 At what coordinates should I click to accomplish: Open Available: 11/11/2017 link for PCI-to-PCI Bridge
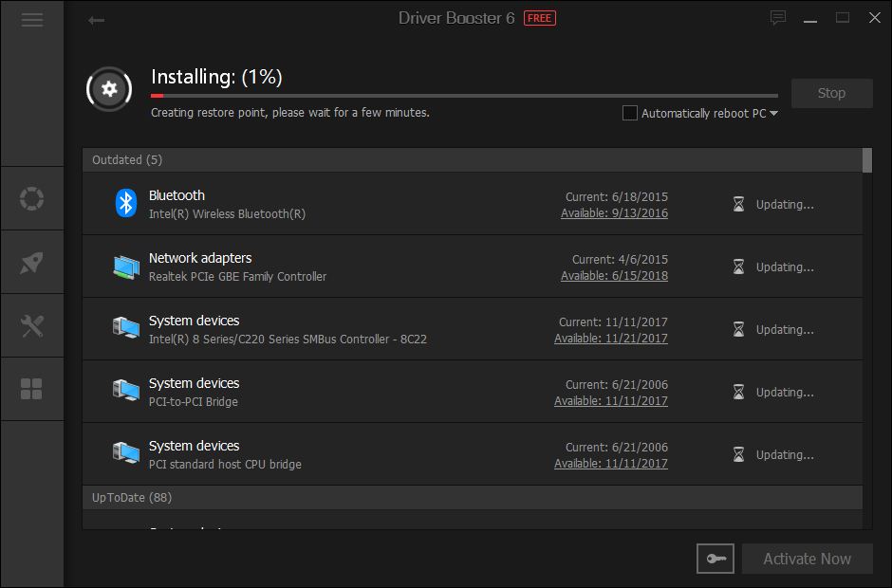(x=611, y=401)
